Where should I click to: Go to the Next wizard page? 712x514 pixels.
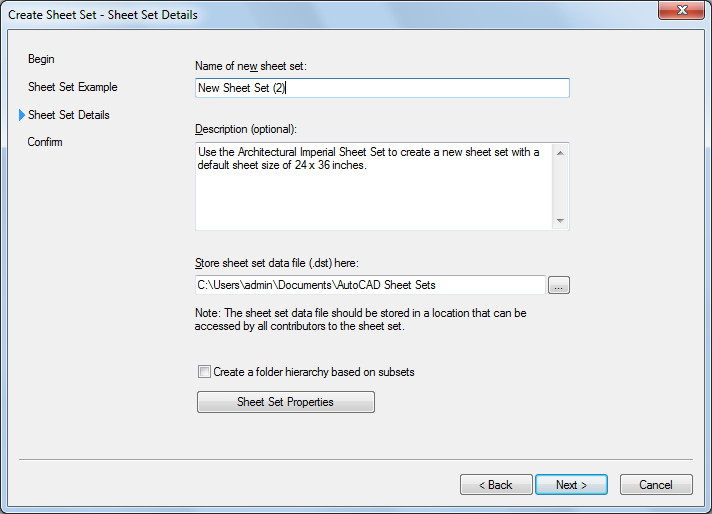tap(570, 485)
